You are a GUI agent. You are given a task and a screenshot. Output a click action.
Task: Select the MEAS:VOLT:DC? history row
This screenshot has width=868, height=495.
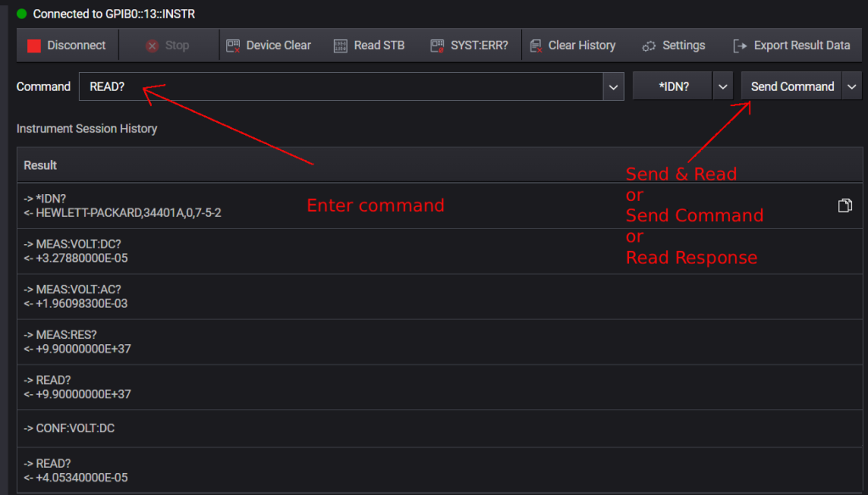click(440, 251)
